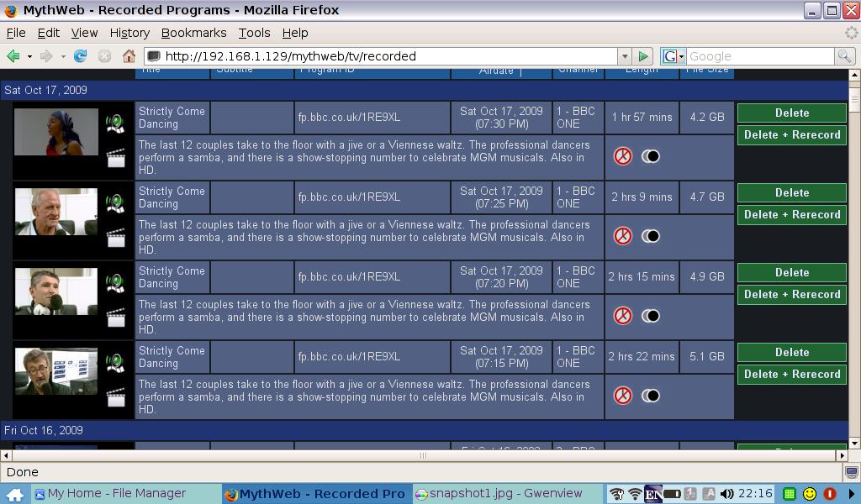Image resolution: width=861 pixels, height=504 pixels.
Task: Open the thumbnail of the 07:25 PM recording
Action: tap(56, 212)
